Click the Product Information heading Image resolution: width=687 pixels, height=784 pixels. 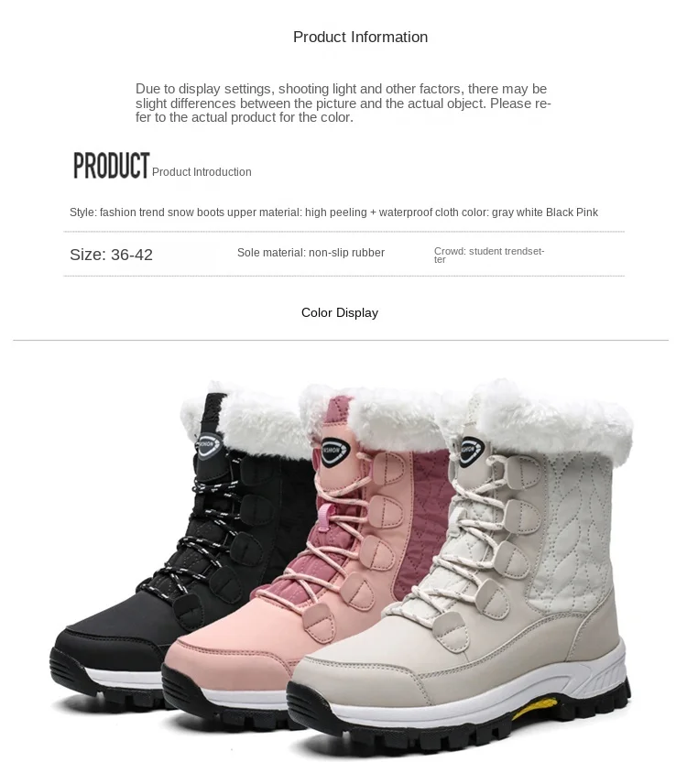coord(360,37)
